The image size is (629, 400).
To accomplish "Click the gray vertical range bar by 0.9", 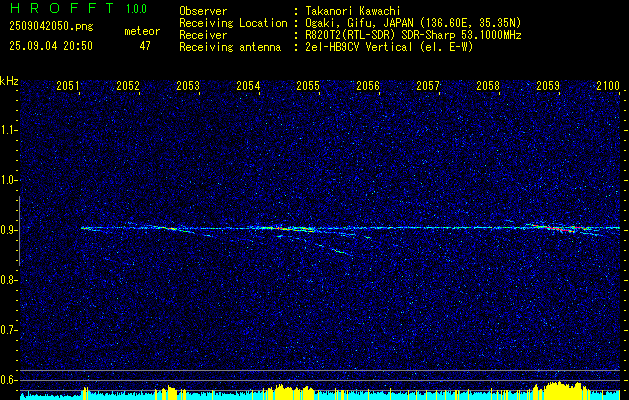I will [x=19, y=231].
